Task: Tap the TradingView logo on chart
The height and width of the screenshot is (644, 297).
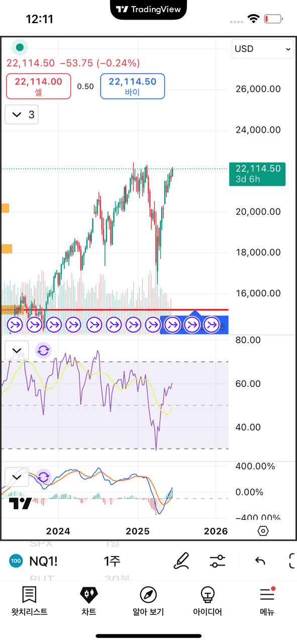Action: point(20,503)
